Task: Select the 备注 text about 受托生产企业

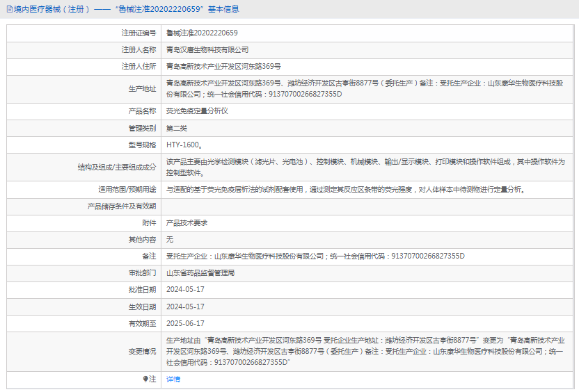Action: pyautogui.click(x=315, y=256)
